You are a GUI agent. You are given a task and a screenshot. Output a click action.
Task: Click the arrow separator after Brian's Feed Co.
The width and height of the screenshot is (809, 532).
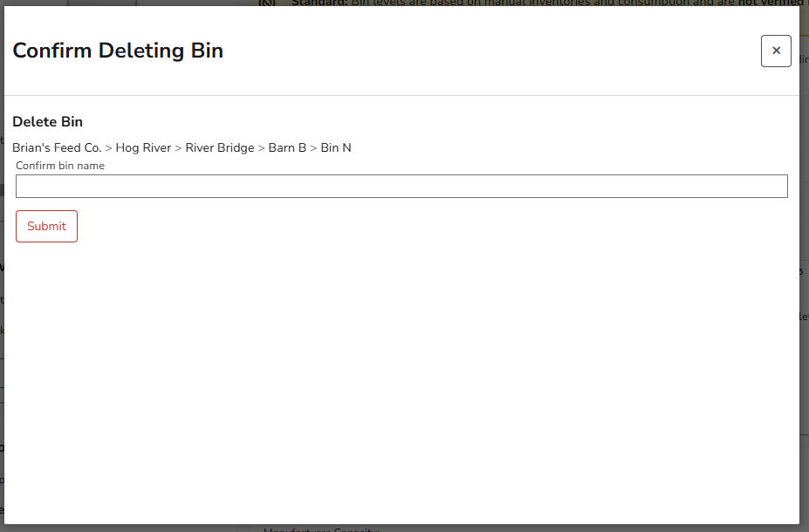point(108,148)
